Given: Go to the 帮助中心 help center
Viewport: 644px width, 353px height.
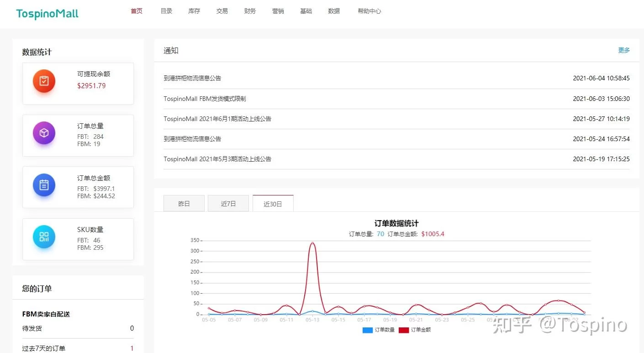Looking at the screenshot, I should coord(369,11).
